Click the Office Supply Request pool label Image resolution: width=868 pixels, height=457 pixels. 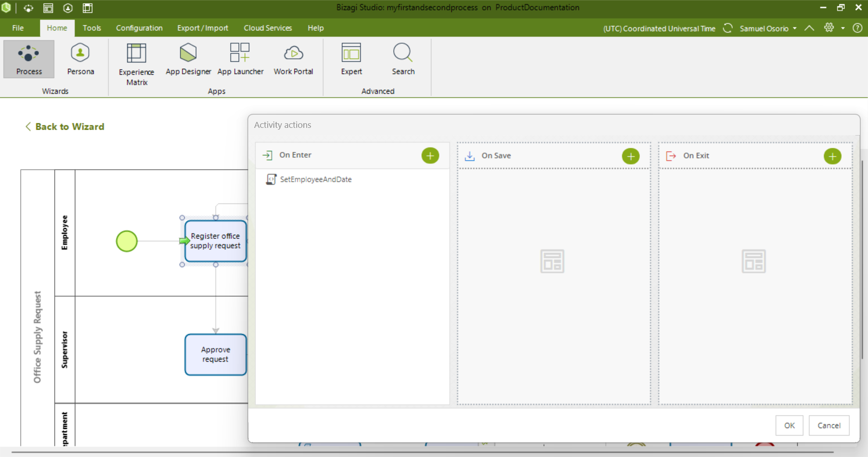[38, 337]
